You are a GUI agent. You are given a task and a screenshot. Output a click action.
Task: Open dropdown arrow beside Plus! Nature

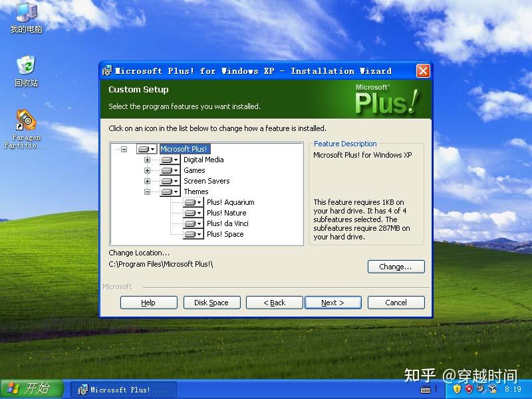(199, 213)
